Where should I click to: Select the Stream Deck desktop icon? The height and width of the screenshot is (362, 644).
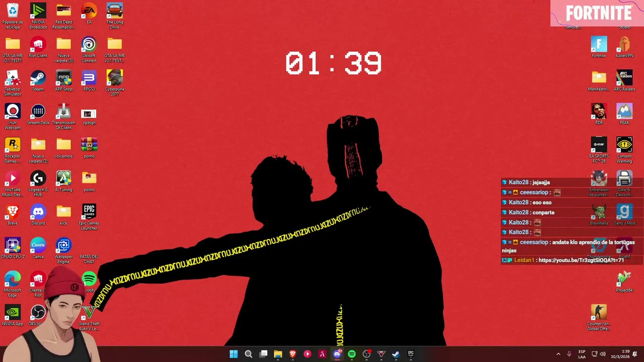38,115
